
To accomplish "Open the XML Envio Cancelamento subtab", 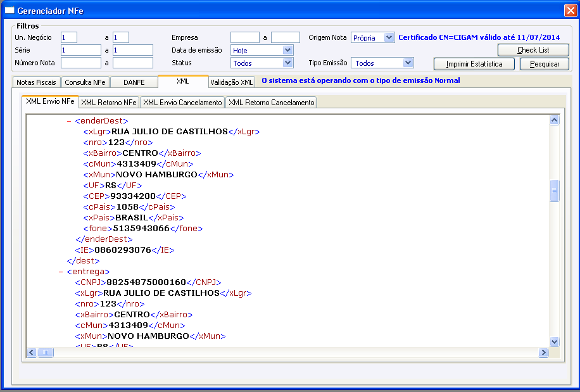I will [x=182, y=103].
